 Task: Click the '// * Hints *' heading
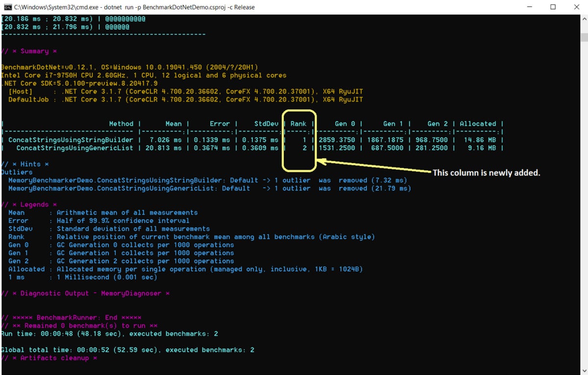click(x=25, y=164)
